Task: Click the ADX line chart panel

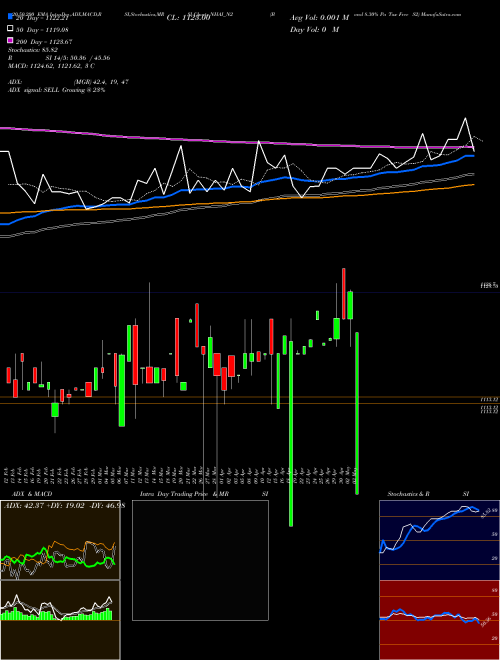Action: coord(60,540)
